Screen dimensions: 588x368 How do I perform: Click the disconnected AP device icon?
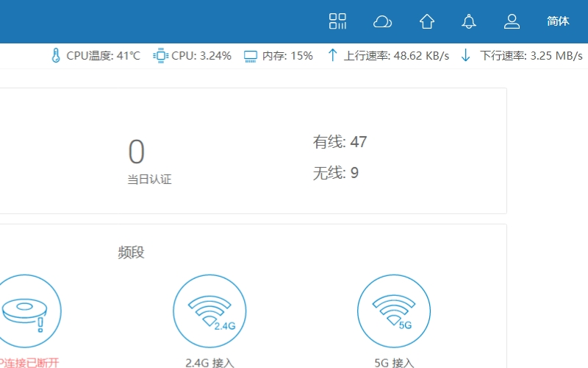(x=26, y=311)
